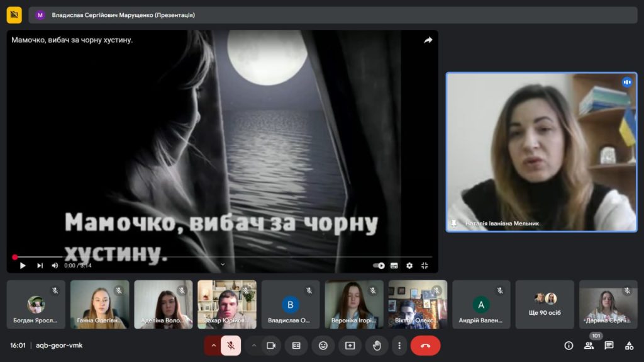Leave the call with red hang-up button
The image size is (644, 362).
[425, 346]
